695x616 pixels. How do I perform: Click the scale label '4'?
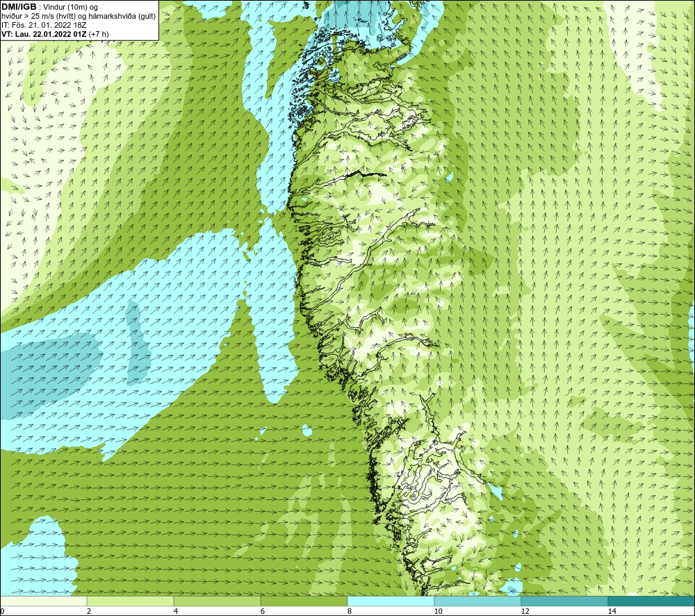[176, 612]
